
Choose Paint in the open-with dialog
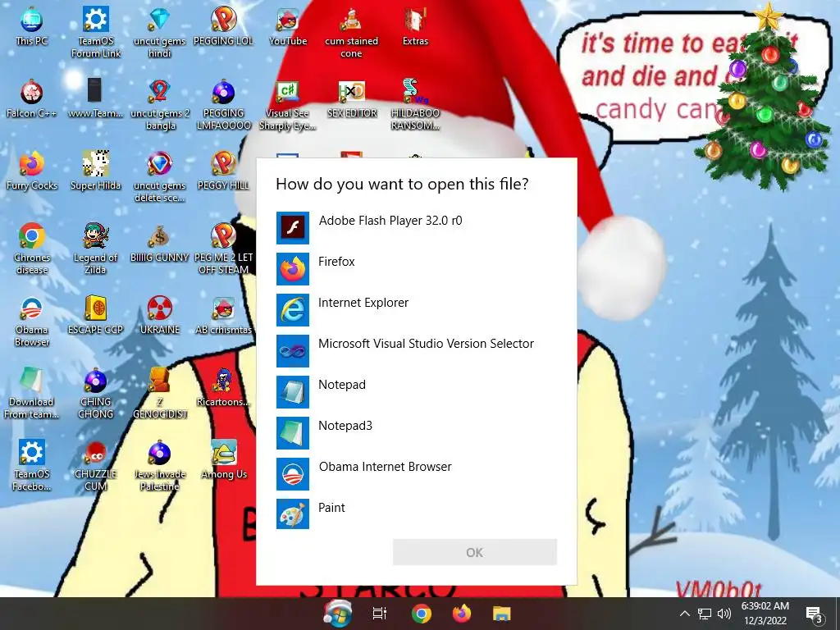[416, 515]
